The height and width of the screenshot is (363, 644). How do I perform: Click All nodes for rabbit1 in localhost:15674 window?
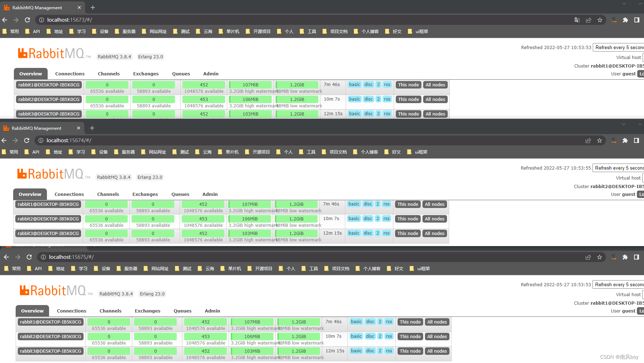[x=435, y=204]
